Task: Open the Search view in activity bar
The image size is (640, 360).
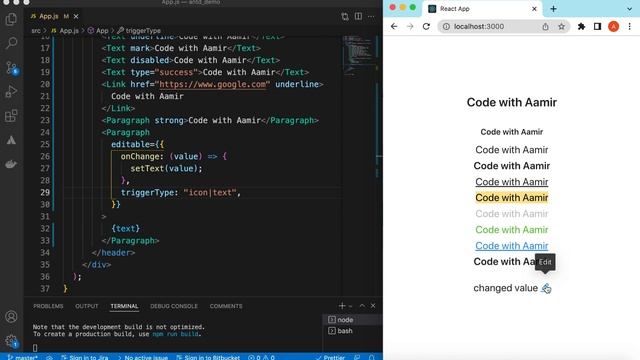Action: click(x=11, y=43)
